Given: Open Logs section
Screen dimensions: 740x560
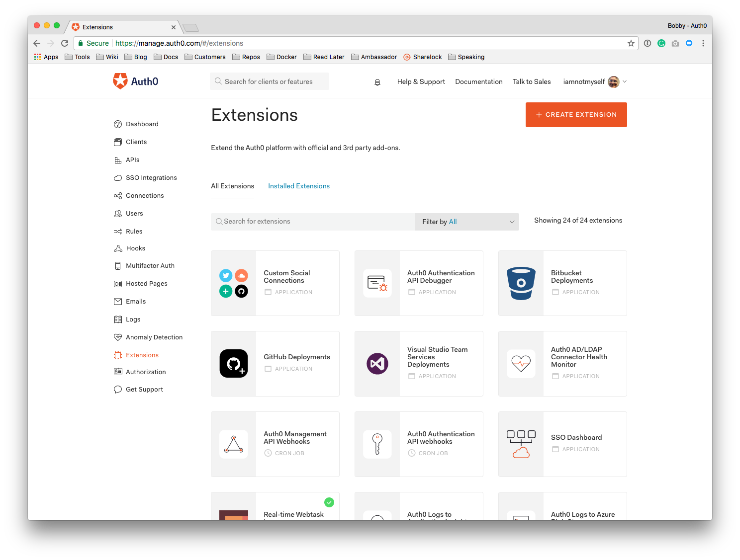Looking at the screenshot, I should (x=132, y=320).
